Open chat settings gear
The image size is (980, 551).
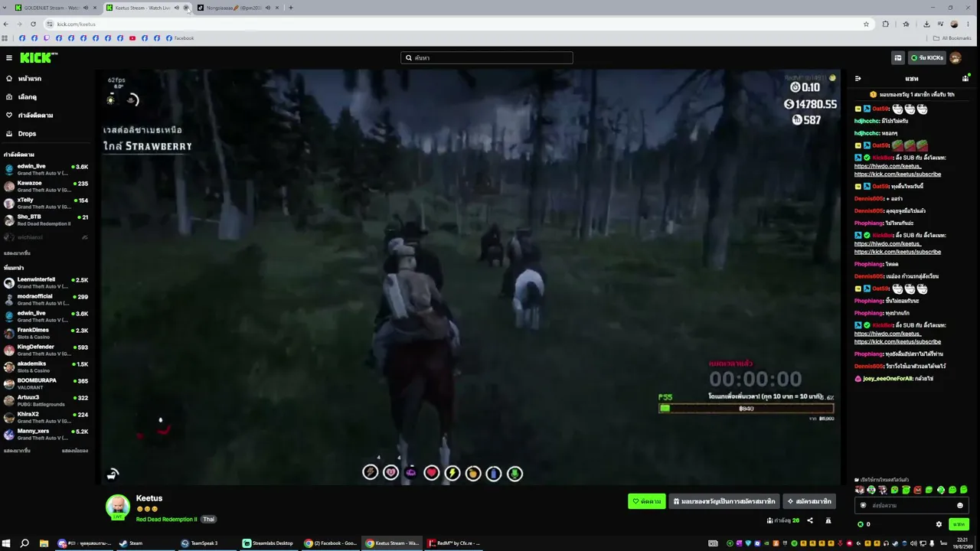coord(939,524)
